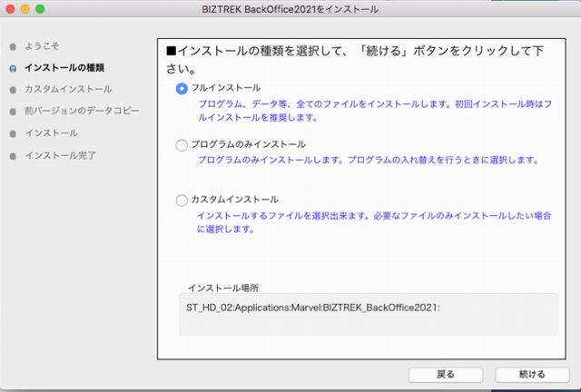Minimize the window with the yellow button
The image size is (581, 392).
(25, 9)
